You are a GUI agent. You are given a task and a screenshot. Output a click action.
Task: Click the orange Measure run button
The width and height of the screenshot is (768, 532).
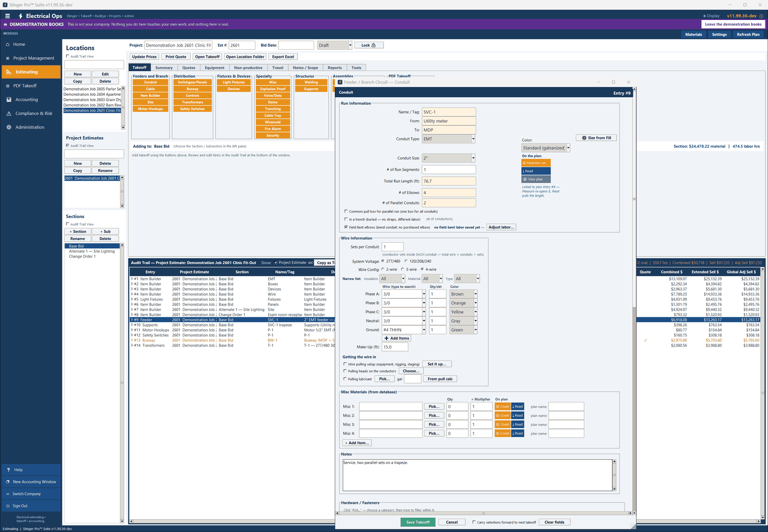[536, 163]
